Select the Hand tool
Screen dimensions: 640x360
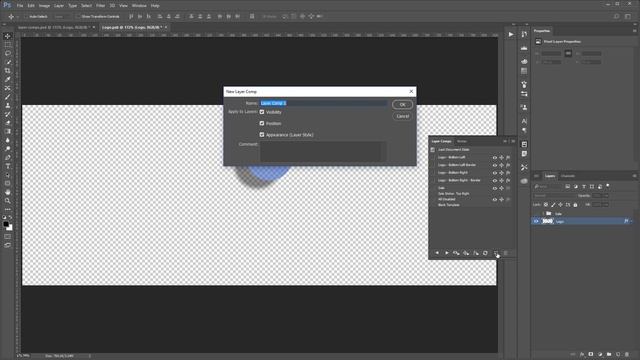[x=7, y=192]
